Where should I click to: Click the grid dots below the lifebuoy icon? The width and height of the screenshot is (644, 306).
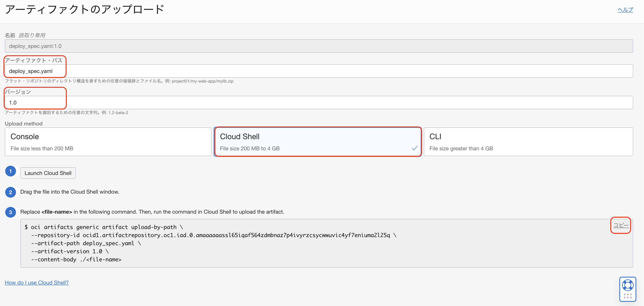pyautogui.click(x=627, y=296)
